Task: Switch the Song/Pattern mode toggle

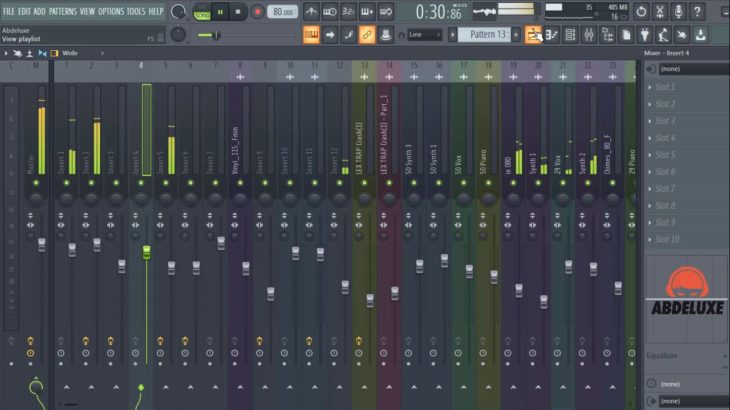Action: (x=202, y=12)
